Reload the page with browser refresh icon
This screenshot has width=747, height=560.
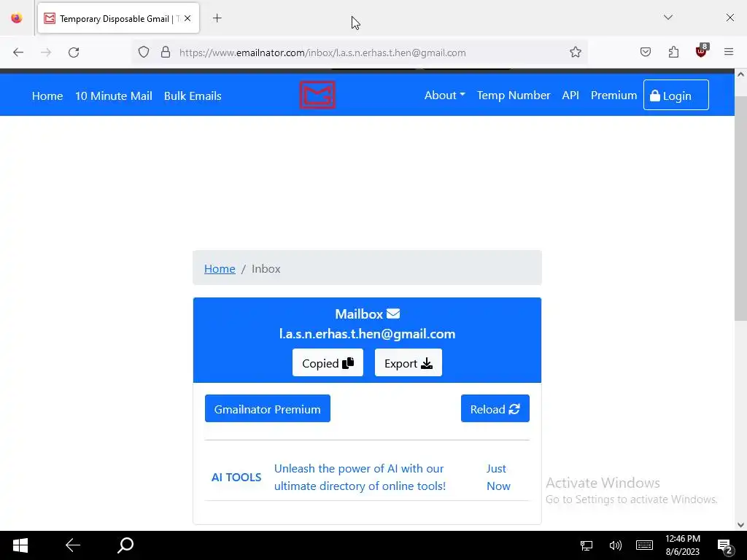click(74, 52)
